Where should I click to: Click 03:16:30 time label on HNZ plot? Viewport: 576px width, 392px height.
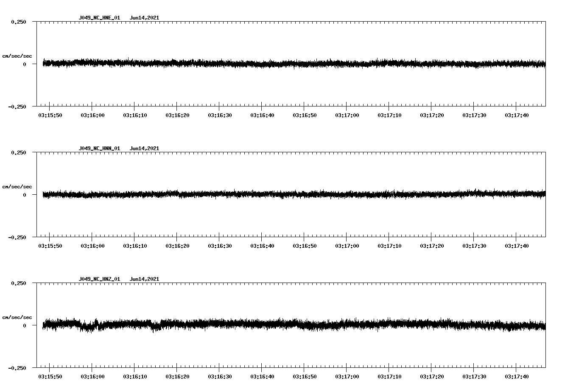pyautogui.click(x=220, y=377)
